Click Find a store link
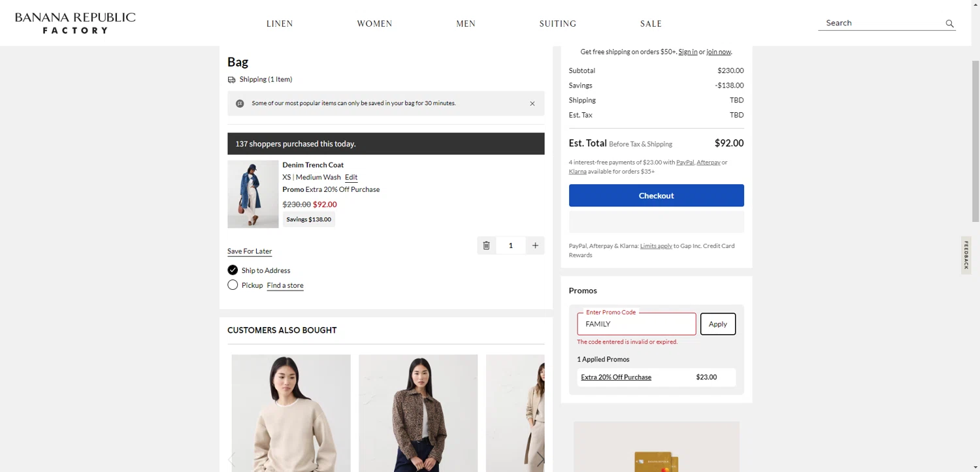This screenshot has height=472, width=980. tap(285, 285)
